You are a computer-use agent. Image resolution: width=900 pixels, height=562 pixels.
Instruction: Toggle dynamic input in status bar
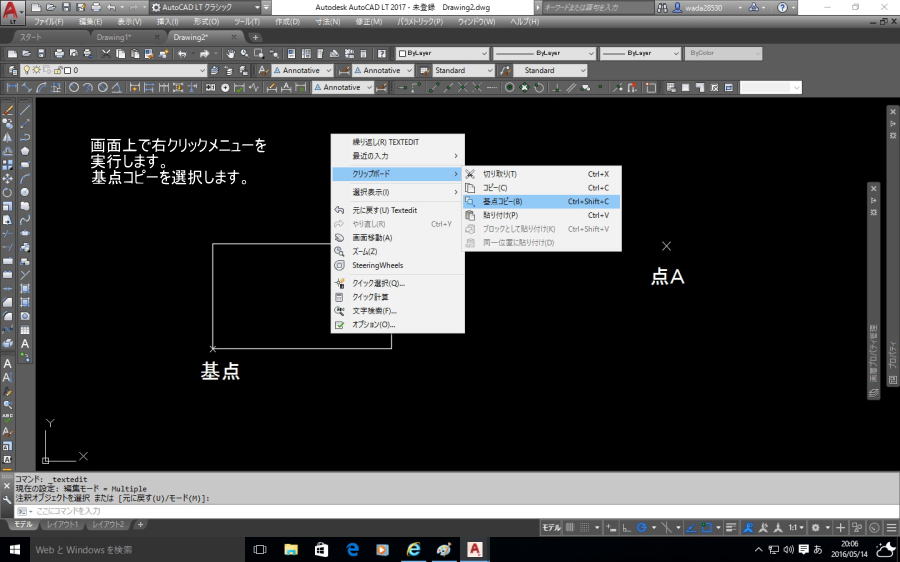(612, 528)
